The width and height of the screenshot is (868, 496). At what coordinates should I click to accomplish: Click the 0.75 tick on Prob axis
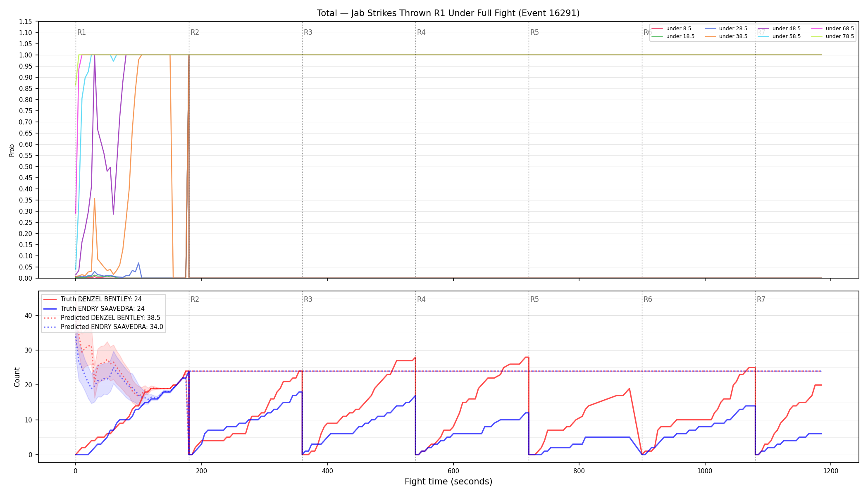tap(26, 111)
